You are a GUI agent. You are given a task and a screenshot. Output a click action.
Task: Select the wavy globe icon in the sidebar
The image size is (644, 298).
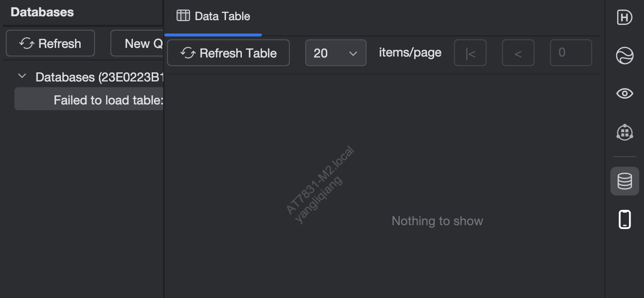point(624,56)
